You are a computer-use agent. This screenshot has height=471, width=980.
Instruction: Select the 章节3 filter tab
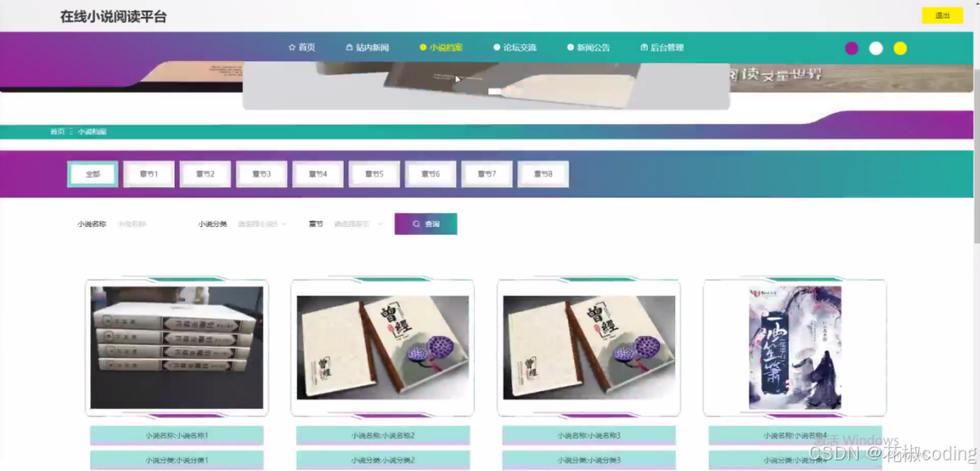click(261, 175)
